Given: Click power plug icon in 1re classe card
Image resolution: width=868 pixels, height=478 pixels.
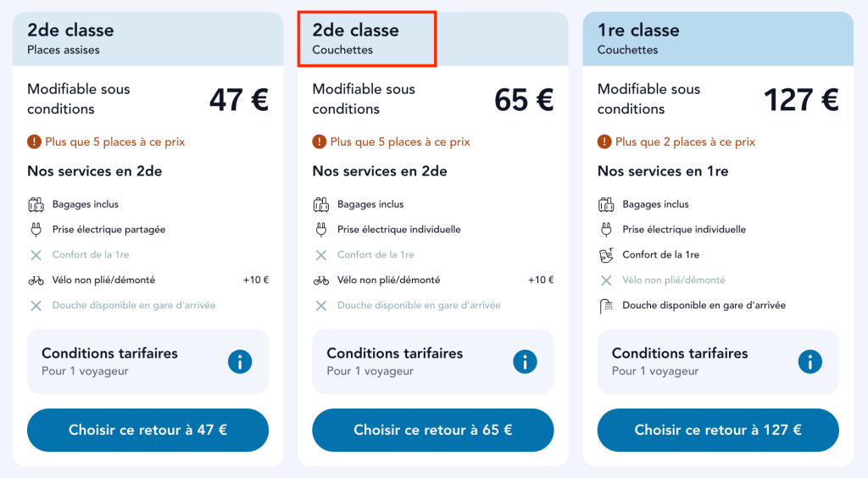Looking at the screenshot, I should [606, 230].
